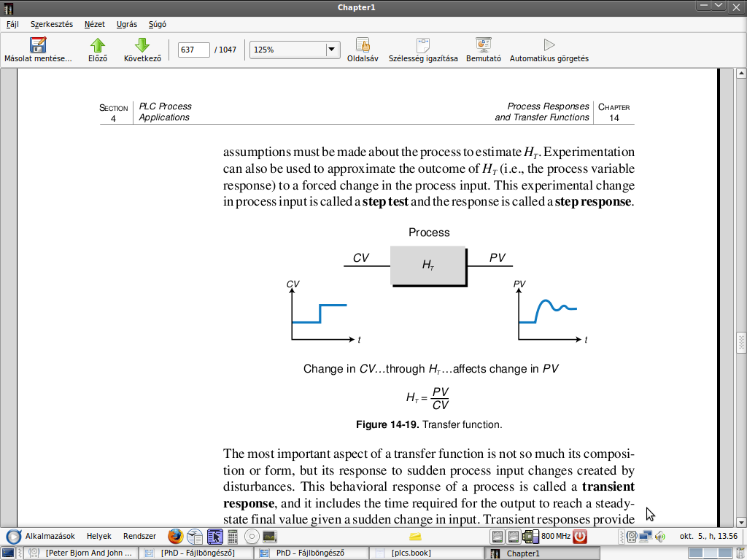Click the "Process Responses" header text

click(548, 106)
